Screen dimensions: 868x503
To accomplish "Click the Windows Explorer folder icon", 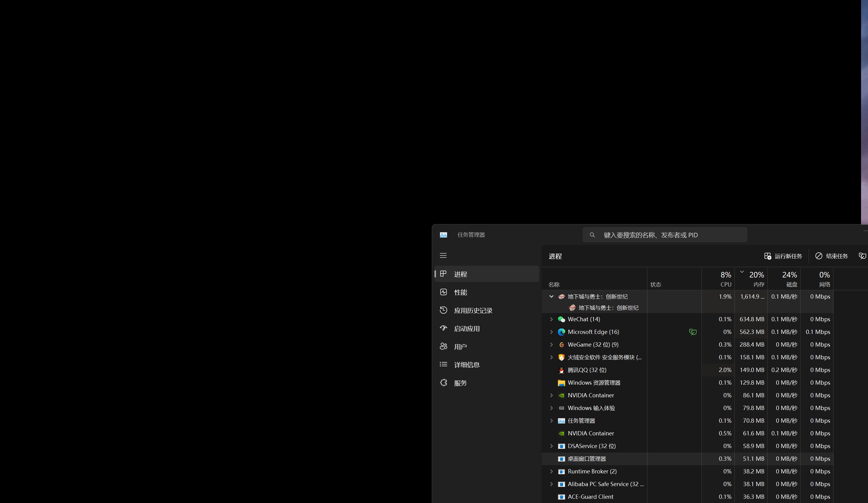I will [x=561, y=383].
